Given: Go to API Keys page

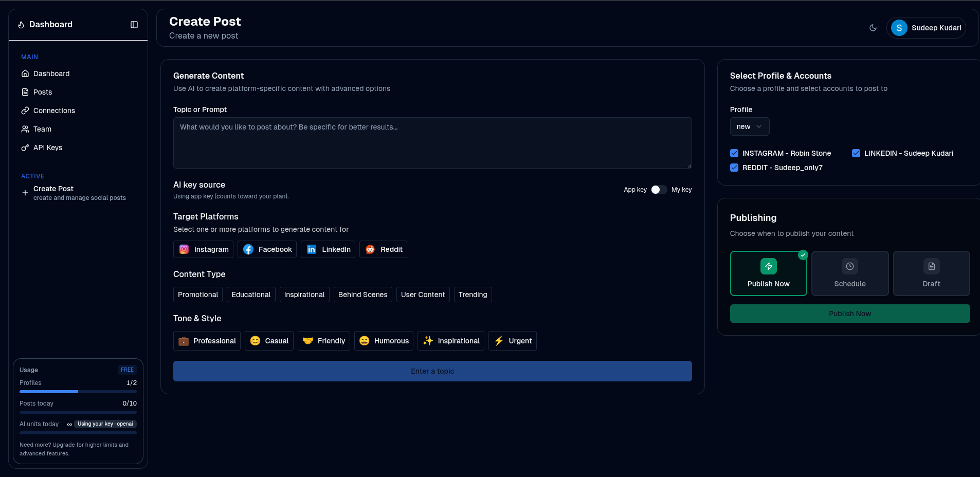Looking at the screenshot, I should pyautogui.click(x=48, y=148).
